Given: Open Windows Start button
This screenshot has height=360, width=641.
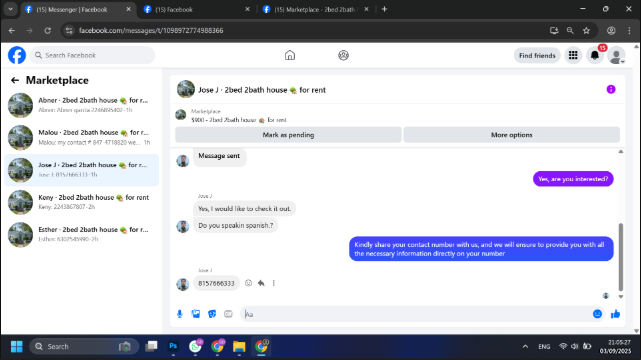Looking at the screenshot, I should click(x=17, y=347).
